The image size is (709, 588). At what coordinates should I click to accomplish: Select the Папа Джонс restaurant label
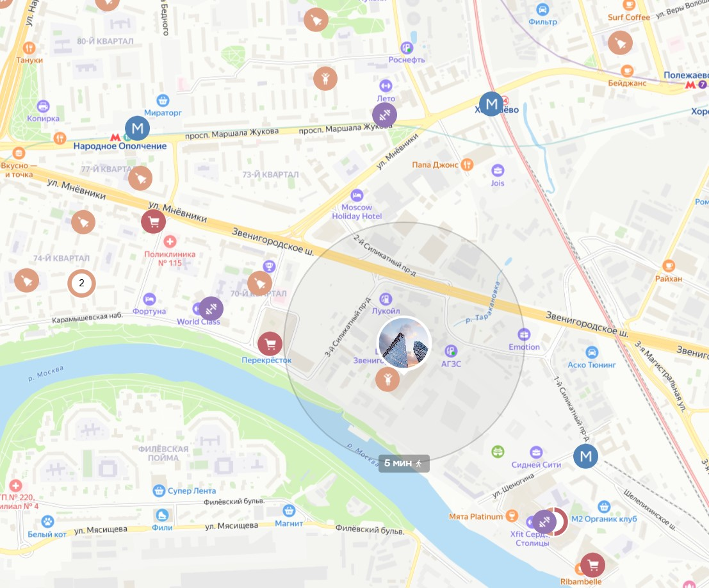[x=435, y=165]
